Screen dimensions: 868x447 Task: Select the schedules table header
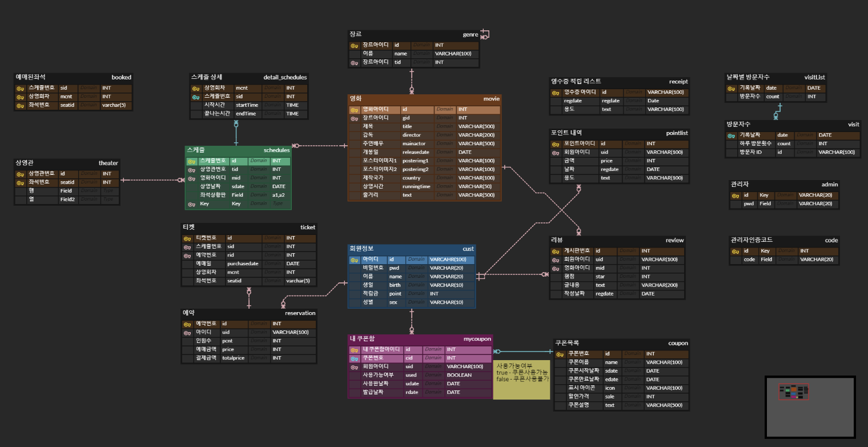tap(240, 150)
